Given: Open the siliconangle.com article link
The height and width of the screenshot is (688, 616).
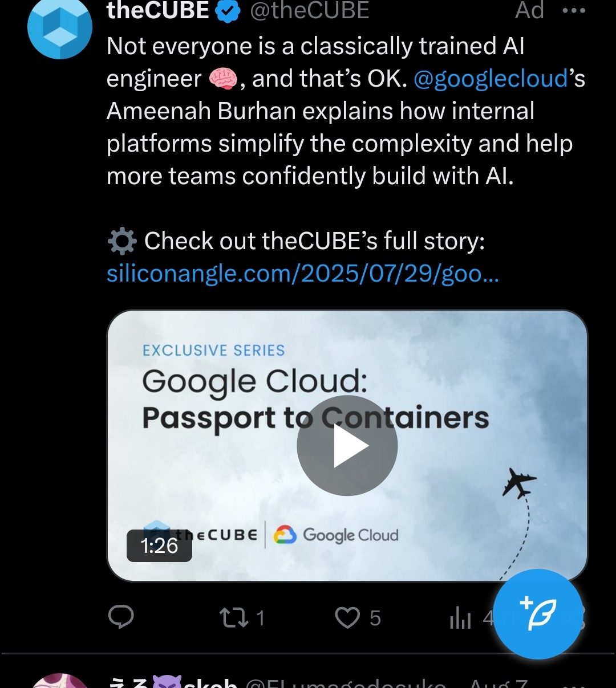Looking at the screenshot, I should [303, 274].
